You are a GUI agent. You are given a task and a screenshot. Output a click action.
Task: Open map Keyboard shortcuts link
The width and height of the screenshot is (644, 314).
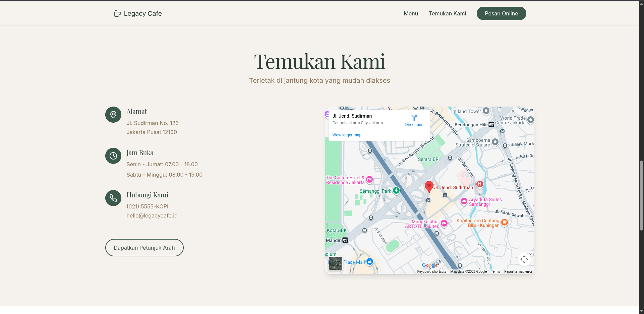[431, 271]
